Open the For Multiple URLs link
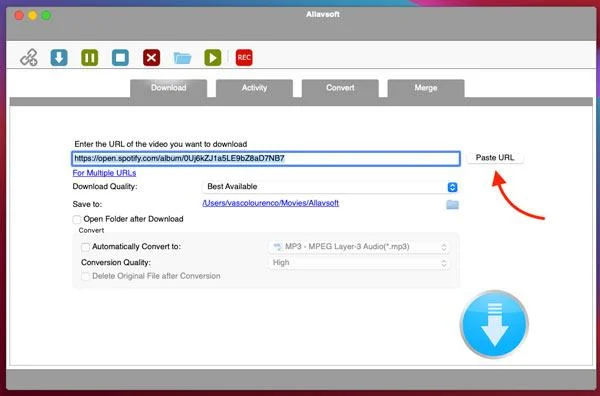Viewport: 600px width, 396px height. [x=104, y=173]
